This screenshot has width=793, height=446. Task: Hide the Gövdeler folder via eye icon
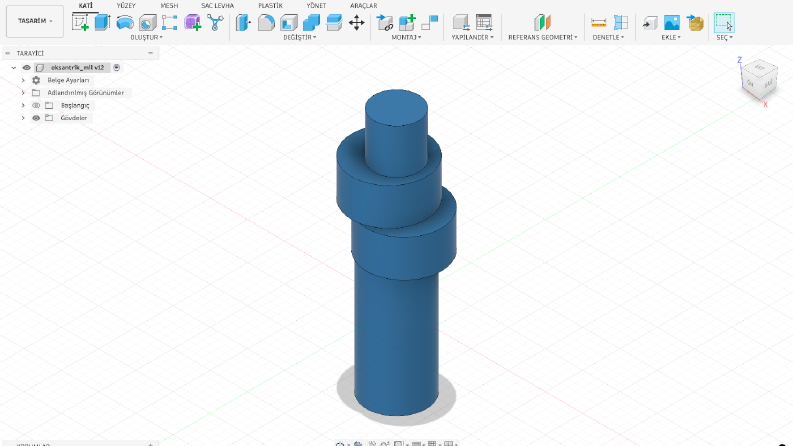[36, 118]
